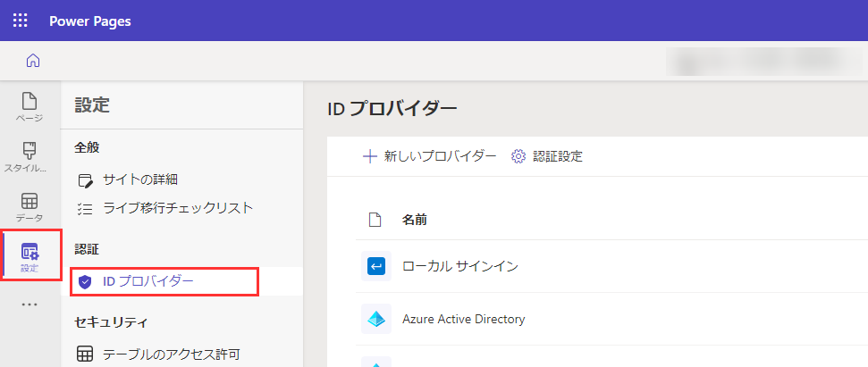Click the Azure Active Directory pyramid icon

pos(376,319)
